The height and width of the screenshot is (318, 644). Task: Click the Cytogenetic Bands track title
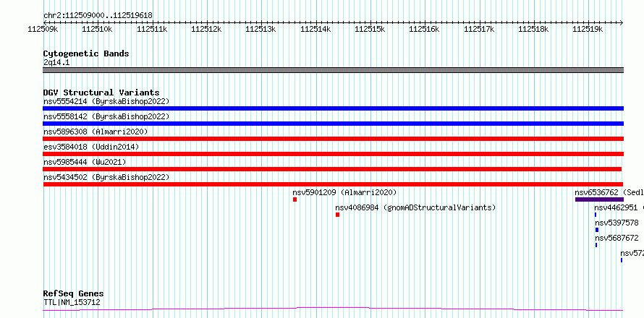pos(86,53)
